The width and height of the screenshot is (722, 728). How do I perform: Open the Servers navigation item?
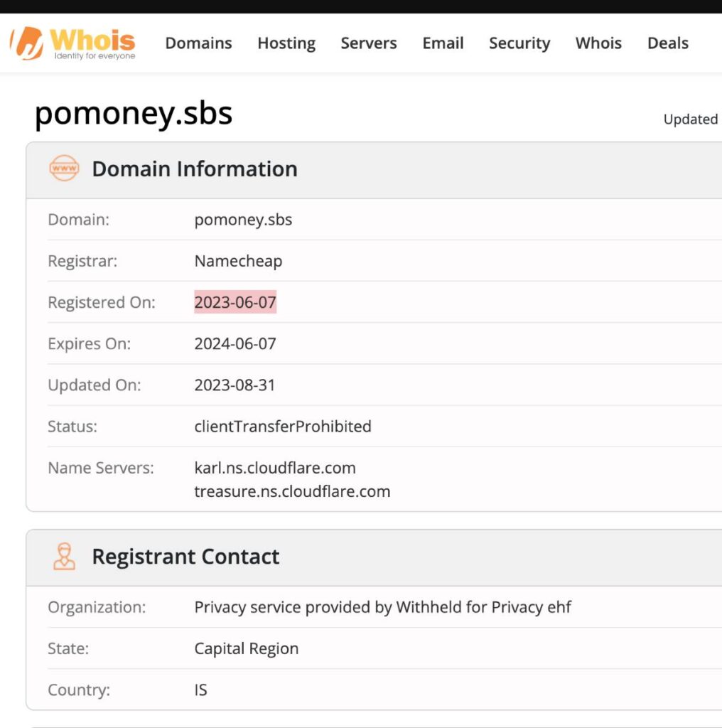pyautogui.click(x=368, y=43)
